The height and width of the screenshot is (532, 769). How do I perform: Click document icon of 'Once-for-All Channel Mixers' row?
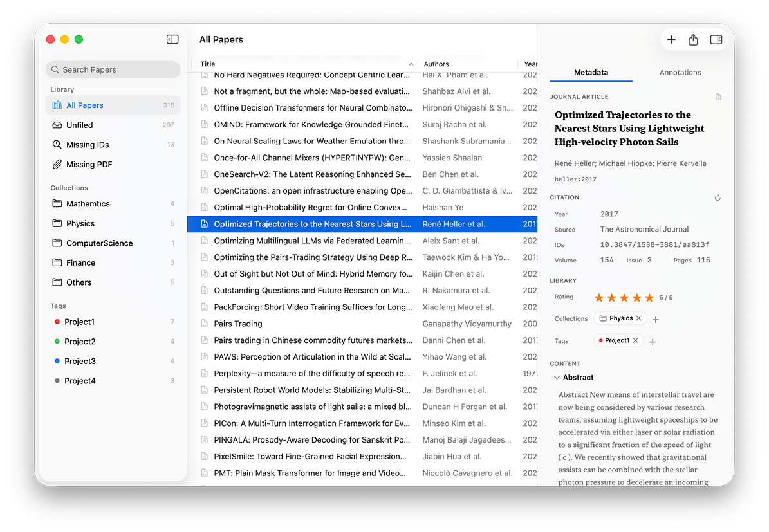[205, 158]
